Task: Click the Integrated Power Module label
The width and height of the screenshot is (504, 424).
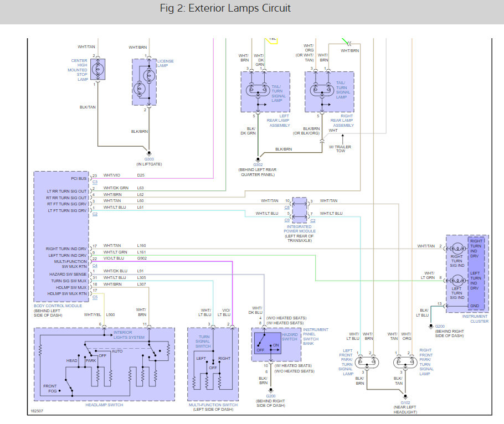Action: coord(300,229)
